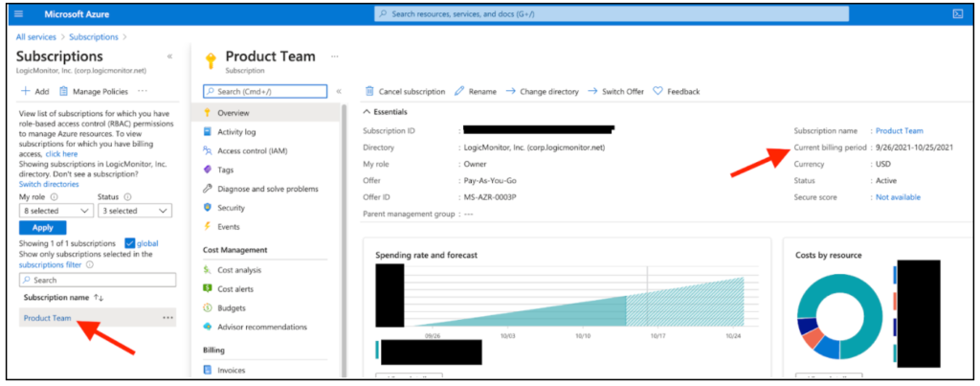Click the Not available secure score link
The width and height of the screenshot is (980, 386).
(x=898, y=197)
